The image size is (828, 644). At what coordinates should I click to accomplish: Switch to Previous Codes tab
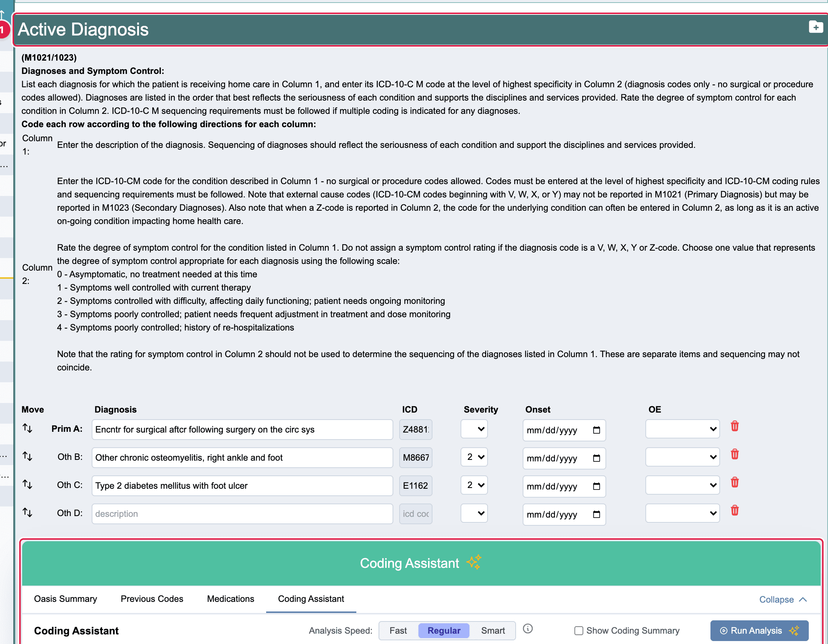click(x=152, y=599)
